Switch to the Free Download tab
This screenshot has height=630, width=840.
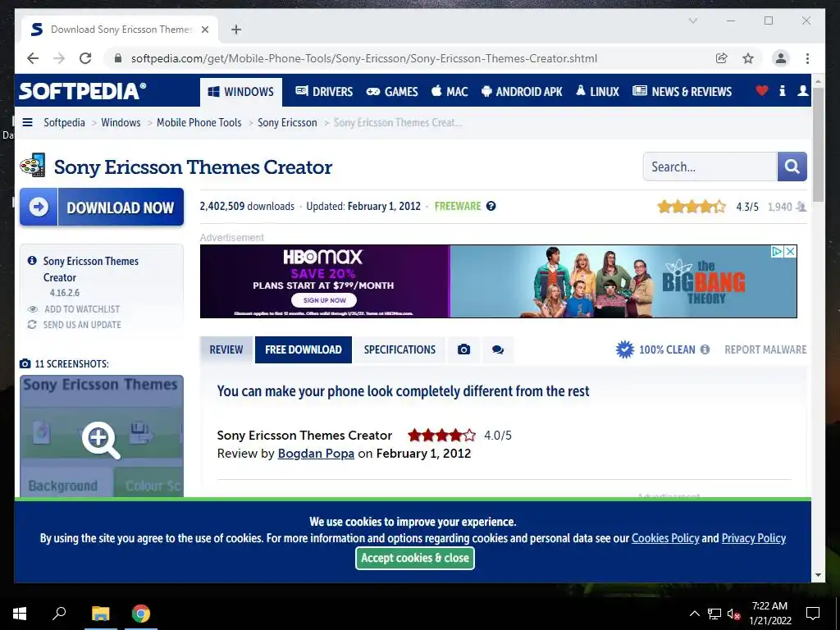[x=304, y=349]
